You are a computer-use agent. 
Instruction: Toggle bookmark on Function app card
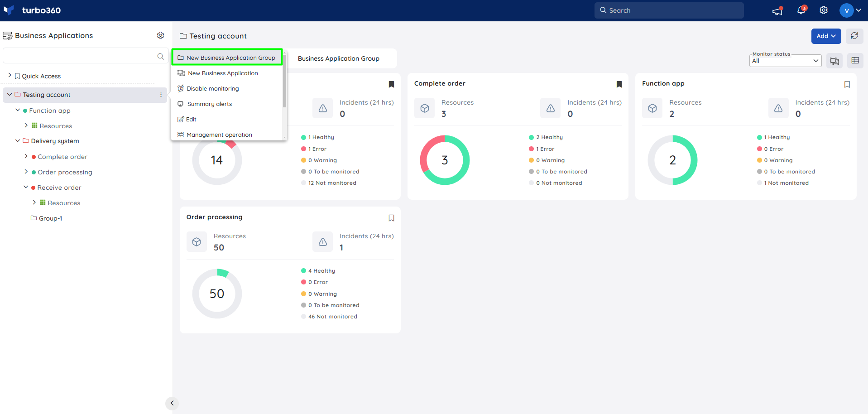pos(847,84)
